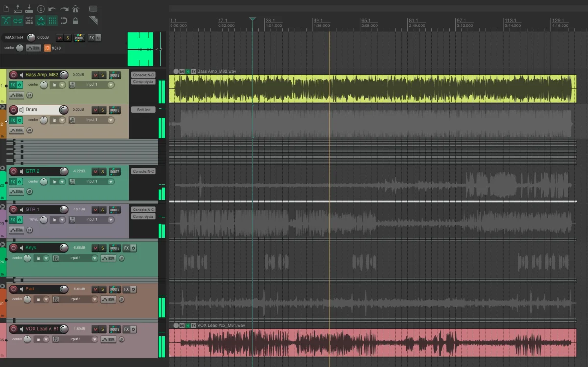Toggle the grid lines icon in toolbar
Image resolution: width=588 pixels, height=367 pixels.
pyautogui.click(x=52, y=21)
